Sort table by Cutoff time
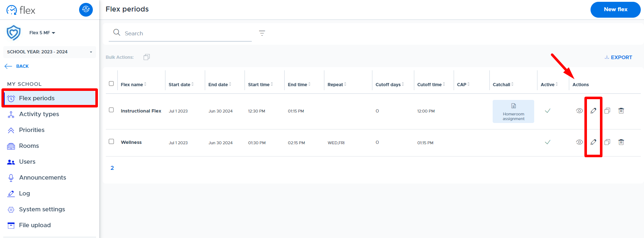The width and height of the screenshot is (644, 238). [x=431, y=84]
